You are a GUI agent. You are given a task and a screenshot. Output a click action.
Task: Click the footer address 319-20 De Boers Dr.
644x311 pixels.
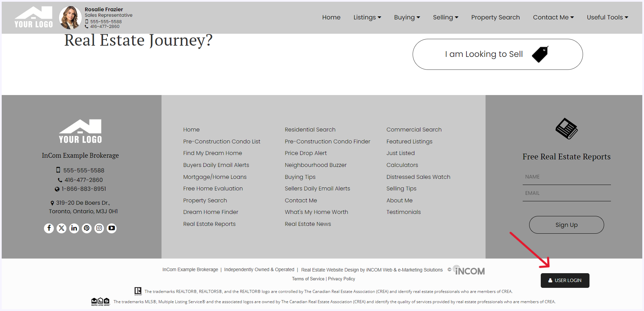click(83, 207)
